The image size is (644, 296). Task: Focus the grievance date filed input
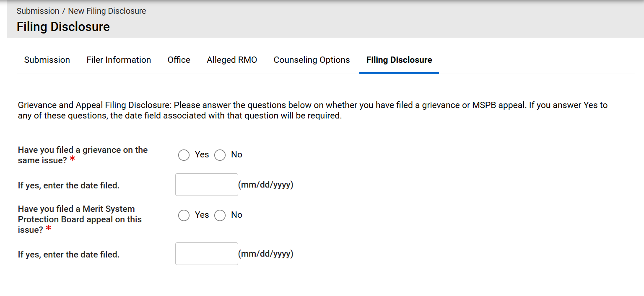[206, 185]
